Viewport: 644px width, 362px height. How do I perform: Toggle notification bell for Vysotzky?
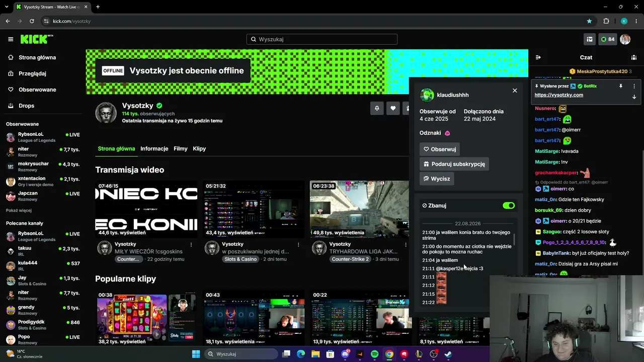[x=377, y=108]
